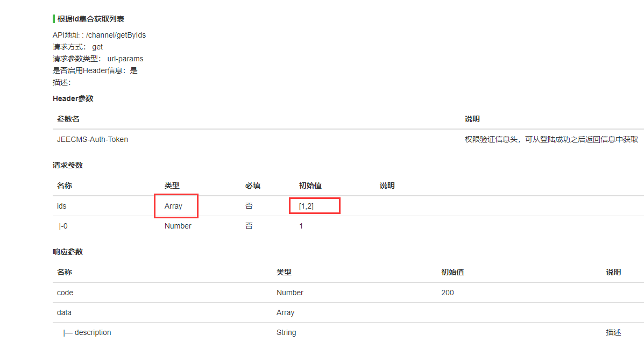Click the String type in description row

286,332
